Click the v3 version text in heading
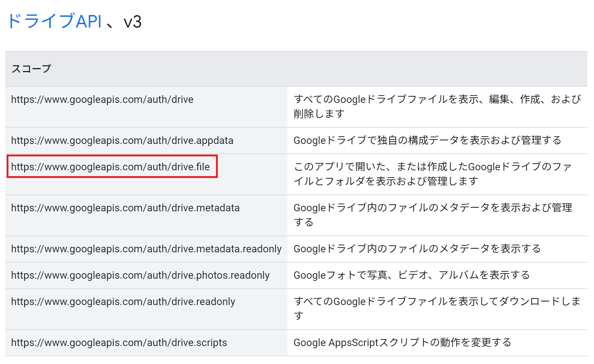The height and width of the screenshot is (364, 594). [x=132, y=22]
